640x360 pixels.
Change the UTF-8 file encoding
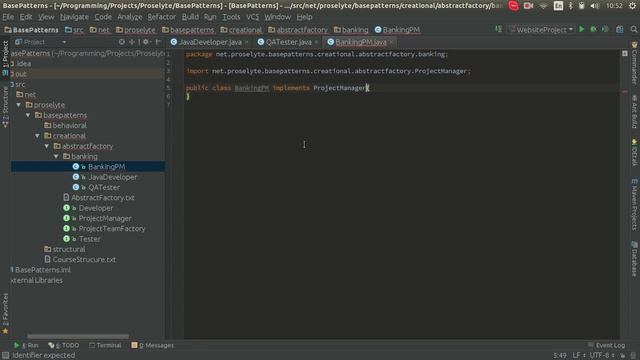(602, 355)
